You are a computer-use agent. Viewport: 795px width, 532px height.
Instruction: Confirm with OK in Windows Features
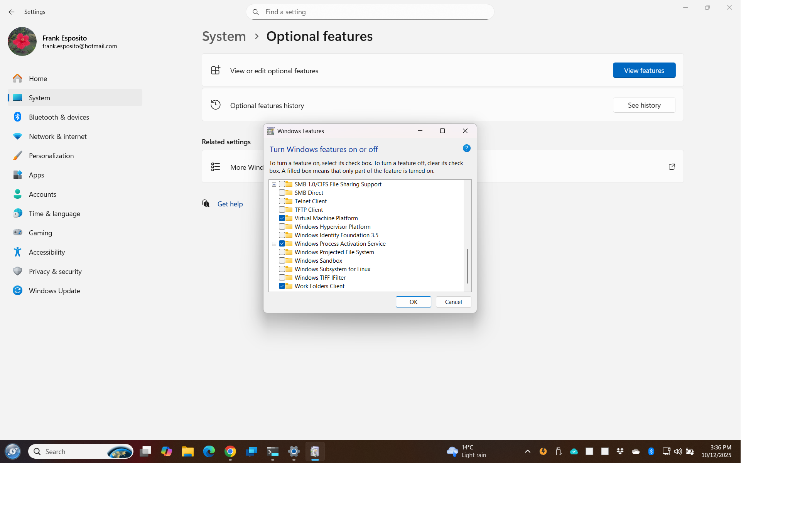click(413, 302)
